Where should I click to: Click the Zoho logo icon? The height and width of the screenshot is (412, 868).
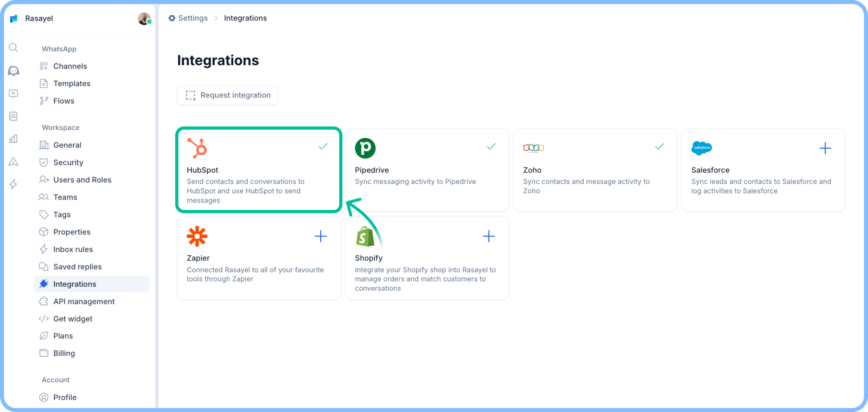(534, 148)
